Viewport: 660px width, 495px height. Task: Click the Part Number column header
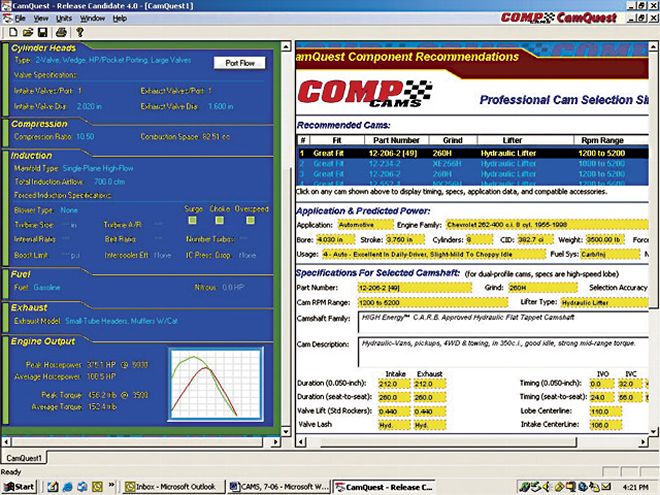(396, 140)
